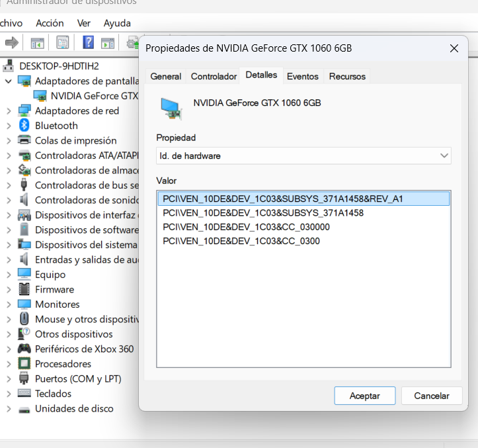Select the Detalles tab
The height and width of the screenshot is (448, 478).
(x=261, y=75)
